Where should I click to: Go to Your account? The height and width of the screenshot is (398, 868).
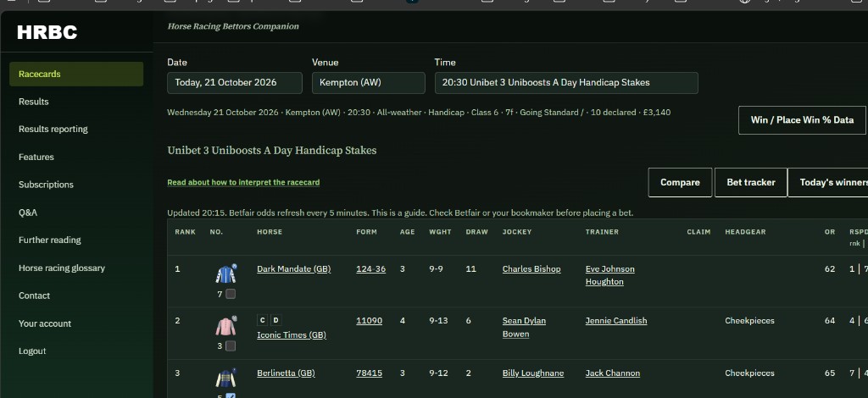[45, 323]
